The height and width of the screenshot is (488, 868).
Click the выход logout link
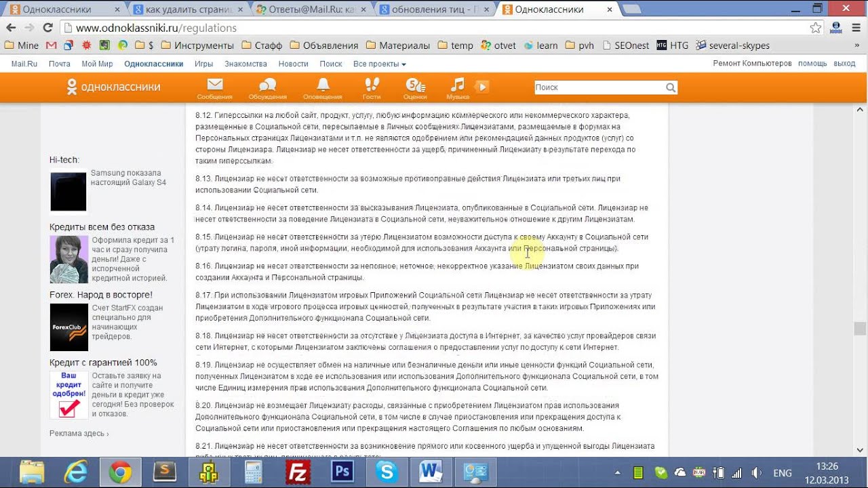point(844,63)
